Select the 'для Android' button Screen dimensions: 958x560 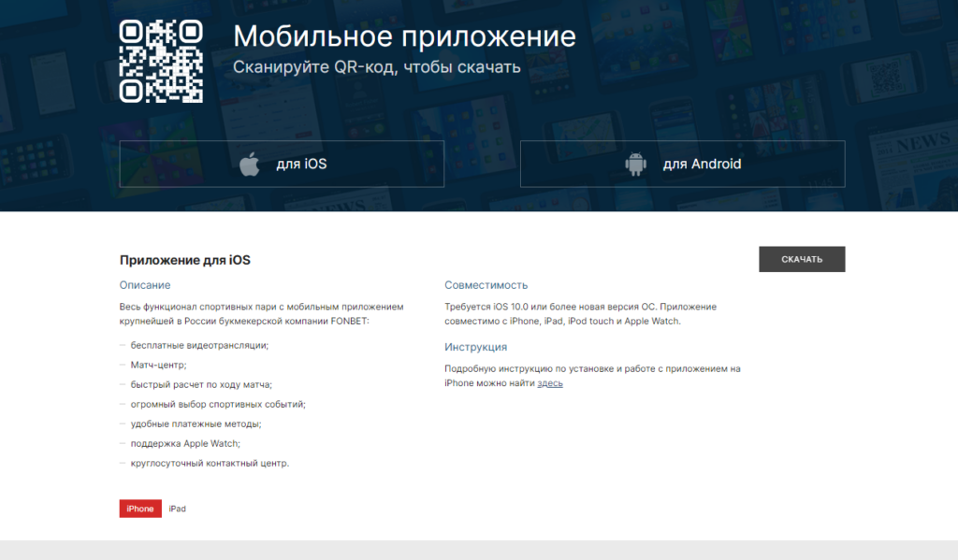(x=682, y=164)
